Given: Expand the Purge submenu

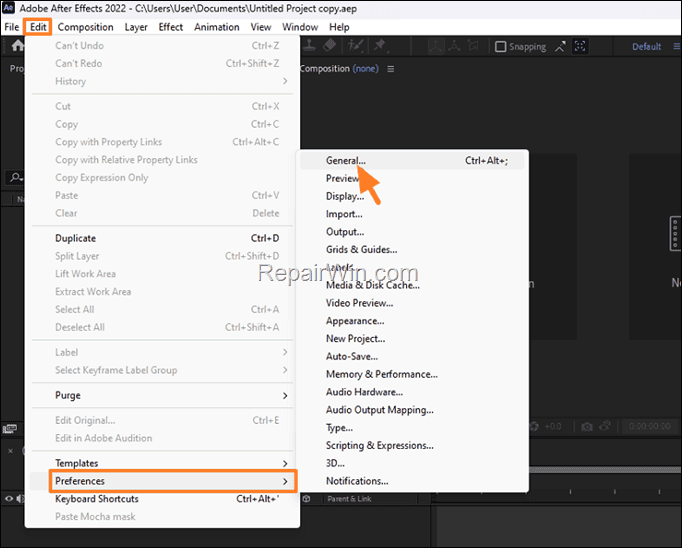Looking at the screenshot, I should 162,395.
